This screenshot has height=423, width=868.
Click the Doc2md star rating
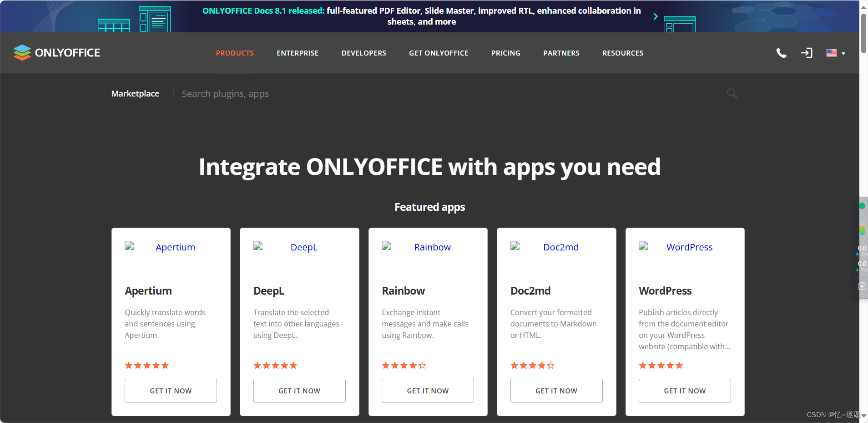tap(532, 366)
